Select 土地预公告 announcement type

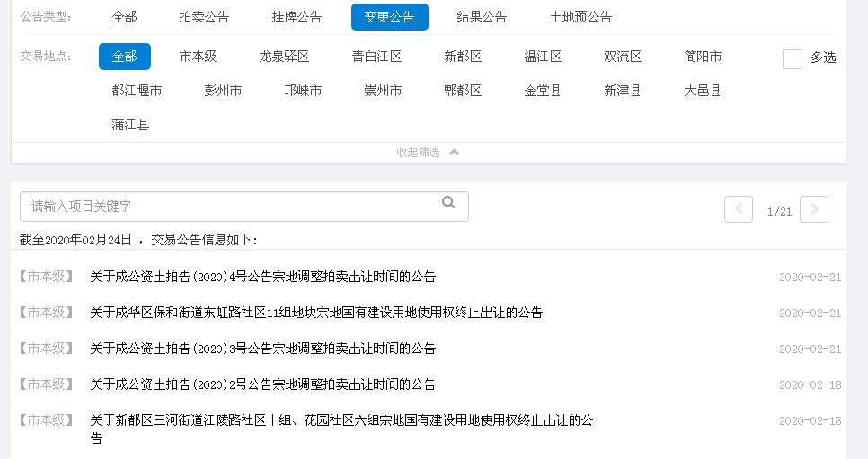point(580,17)
